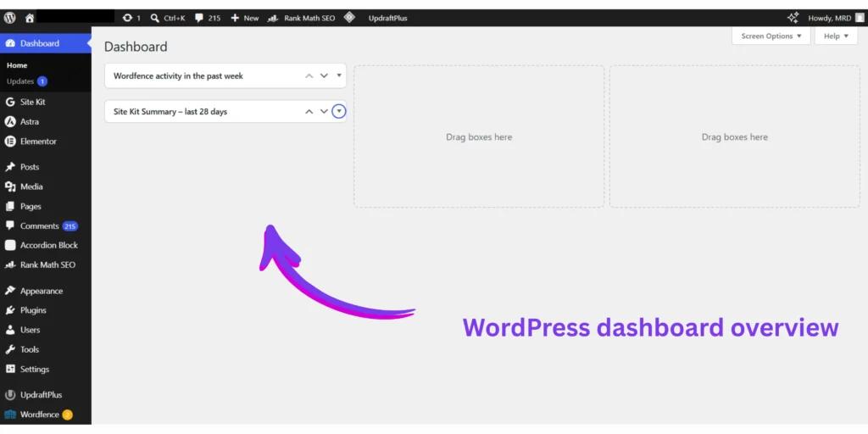Viewport: 868px width, 434px height.
Task: Click the Appearance paintbrush icon
Action: click(10, 291)
